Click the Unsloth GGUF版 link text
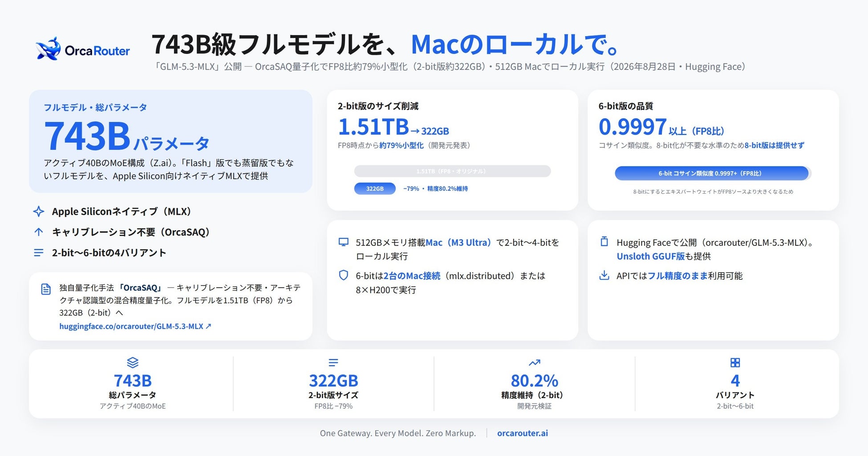This screenshot has height=456, width=868. click(650, 256)
